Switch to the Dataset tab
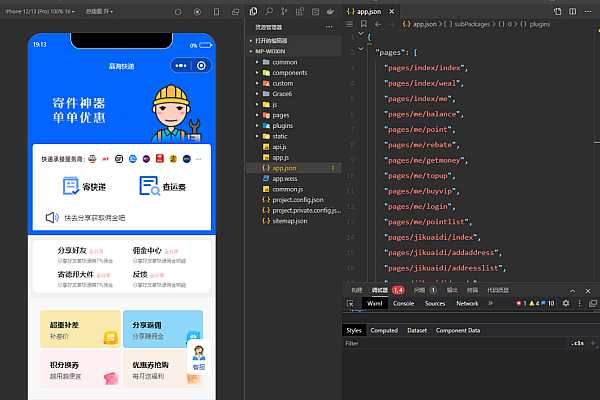This screenshot has height=400, width=600. 417,330
